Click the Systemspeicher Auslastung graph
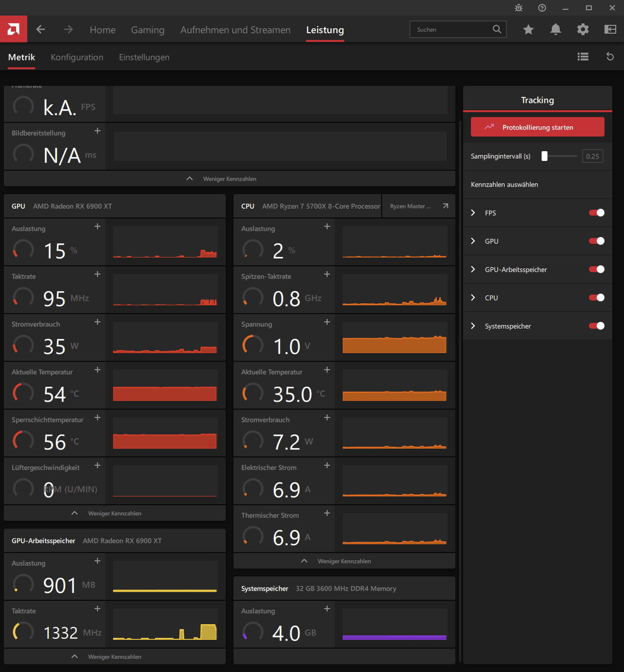The width and height of the screenshot is (624, 672). 394,624
